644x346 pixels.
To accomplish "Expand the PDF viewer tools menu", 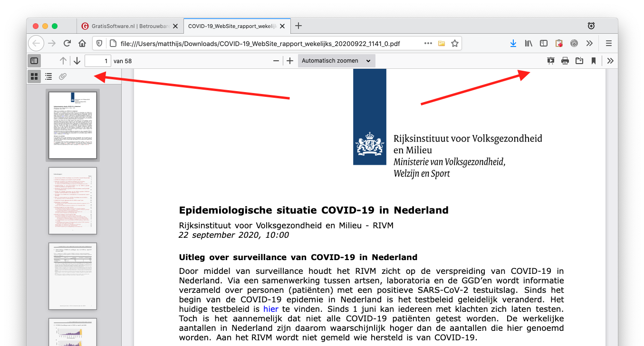I will 611,61.
